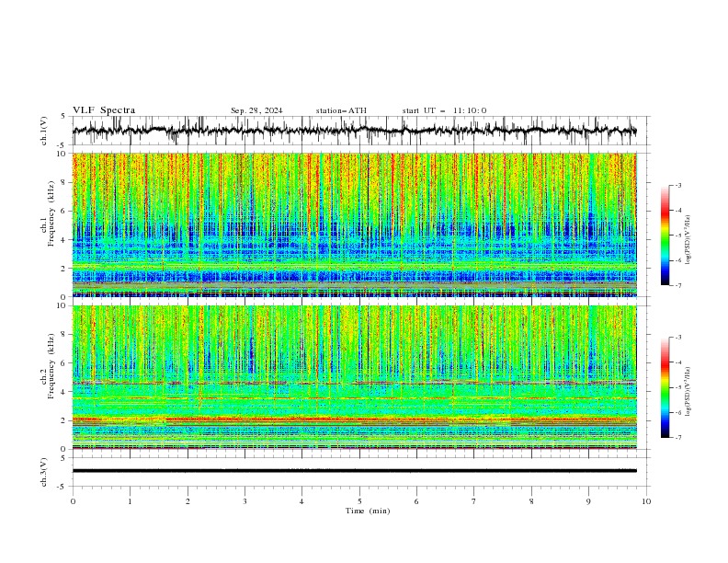The height and width of the screenshot is (563, 728).
Task: Click the lower PSD color scale bar
Action: pyautogui.click(x=665, y=387)
